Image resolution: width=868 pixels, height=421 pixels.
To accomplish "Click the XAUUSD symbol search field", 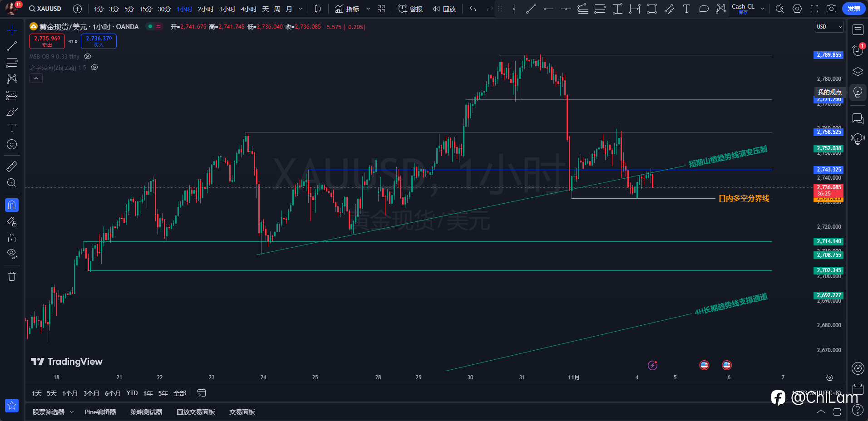I will (45, 9).
